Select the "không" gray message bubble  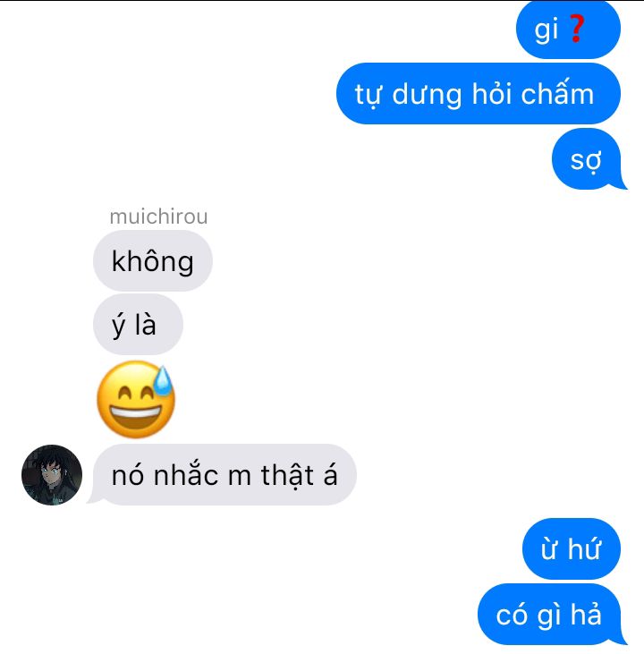153,261
